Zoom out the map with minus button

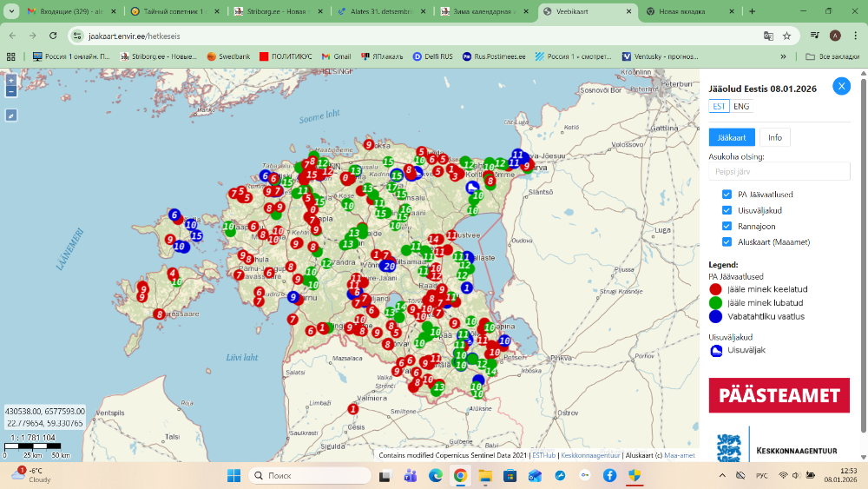10,90
